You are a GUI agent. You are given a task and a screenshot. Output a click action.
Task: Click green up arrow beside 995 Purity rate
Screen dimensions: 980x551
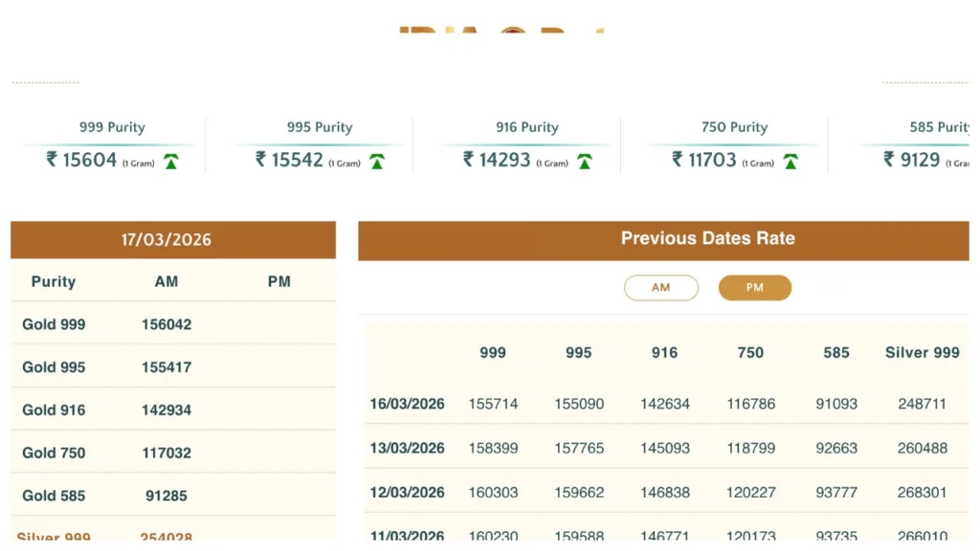377,161
